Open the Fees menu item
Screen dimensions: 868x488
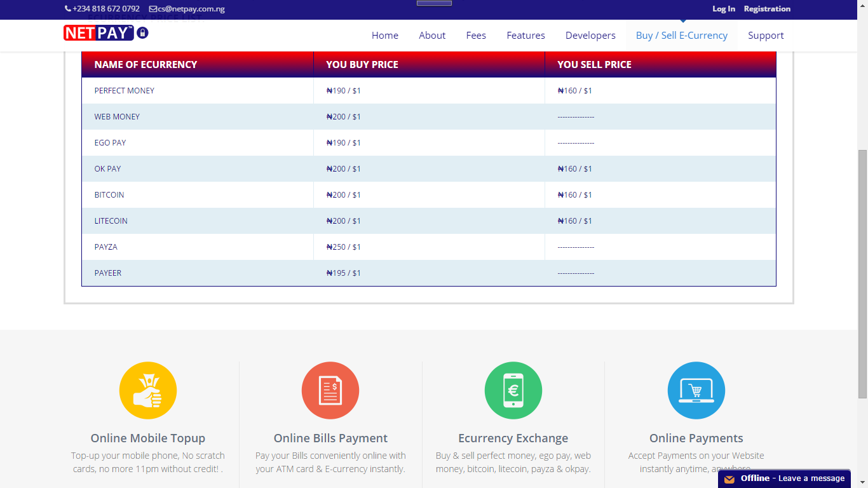(476, 36)
